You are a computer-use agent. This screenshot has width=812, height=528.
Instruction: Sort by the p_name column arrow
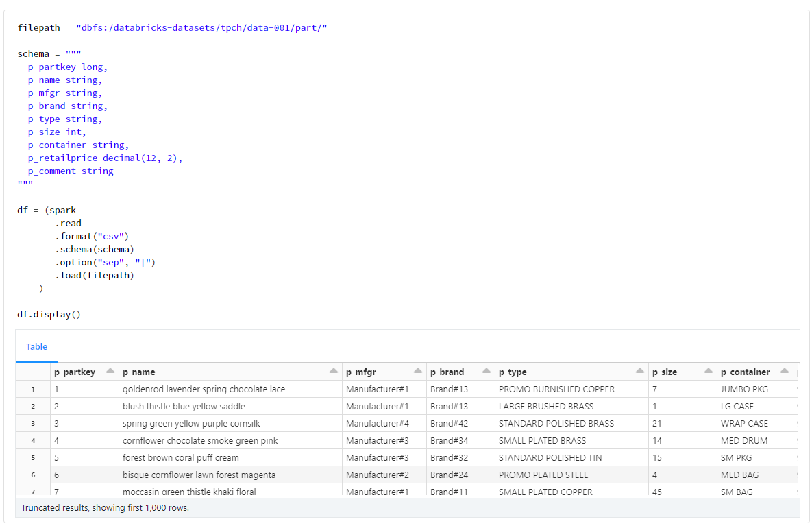[x=334, y=371]
